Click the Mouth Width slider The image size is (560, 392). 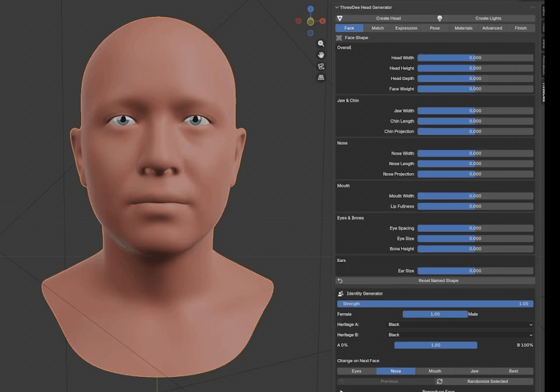475,196
